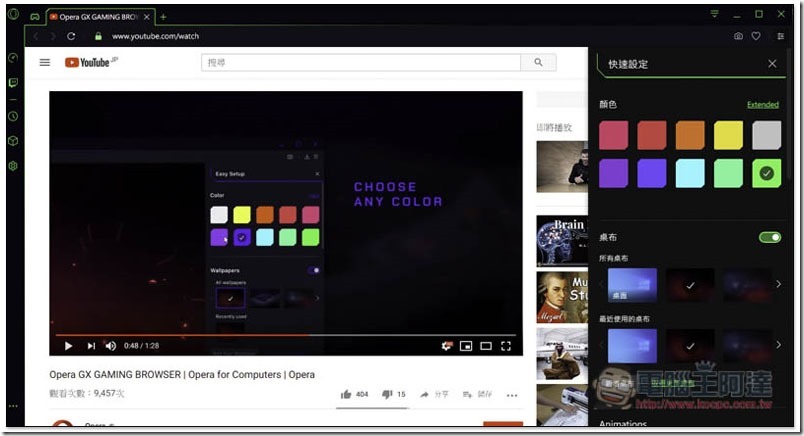Open a new tab with plus

(163, 17)
